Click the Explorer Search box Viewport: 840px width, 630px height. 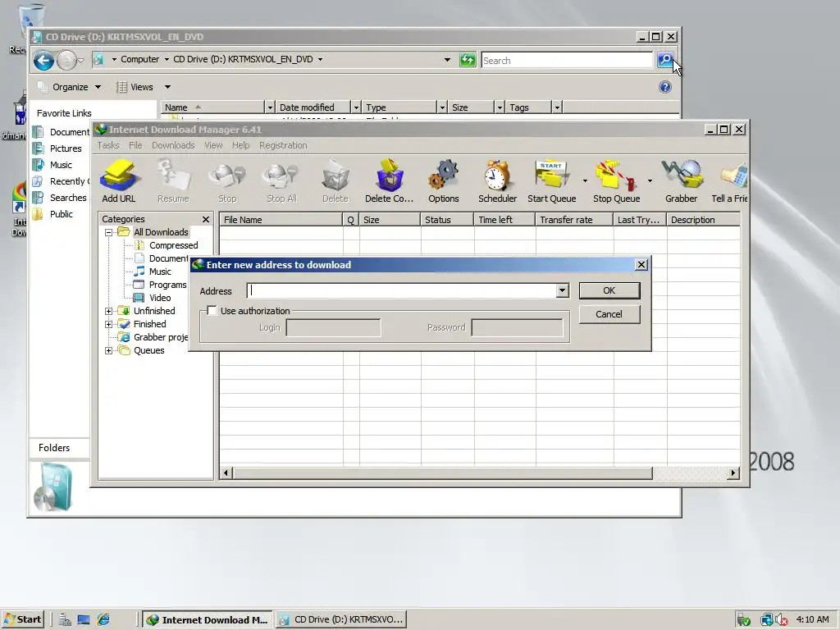[567, 61]
